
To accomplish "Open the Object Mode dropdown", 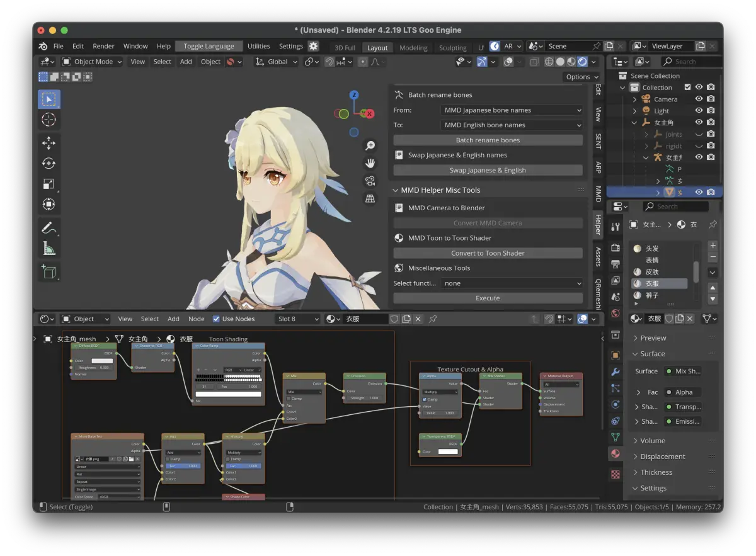I will click(93, 62).
